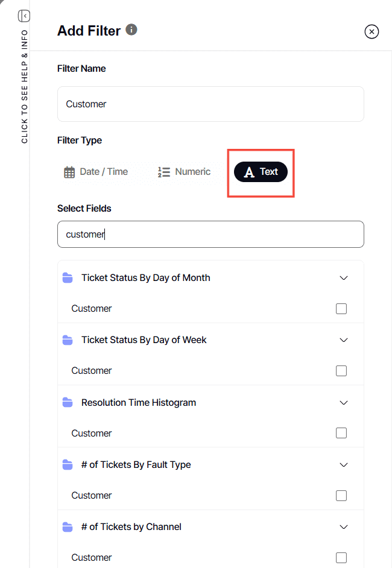
Task: Click the numbered list icon on Numeric
Action: (x=163, y=171)
